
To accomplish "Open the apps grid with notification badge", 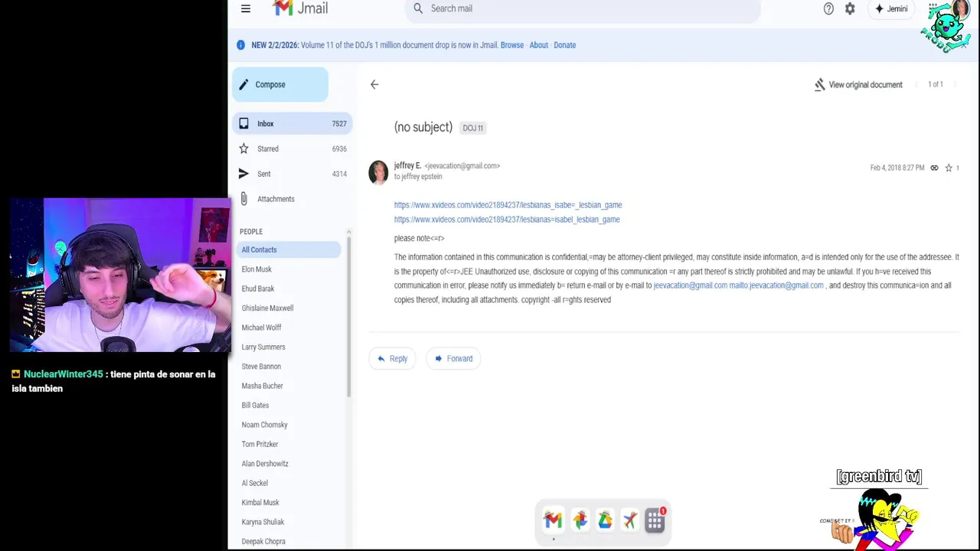I will tap(655, 520).
